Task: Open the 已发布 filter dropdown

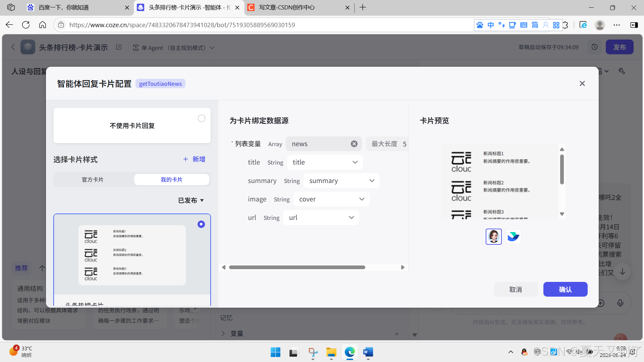Action: pos(191,200)
